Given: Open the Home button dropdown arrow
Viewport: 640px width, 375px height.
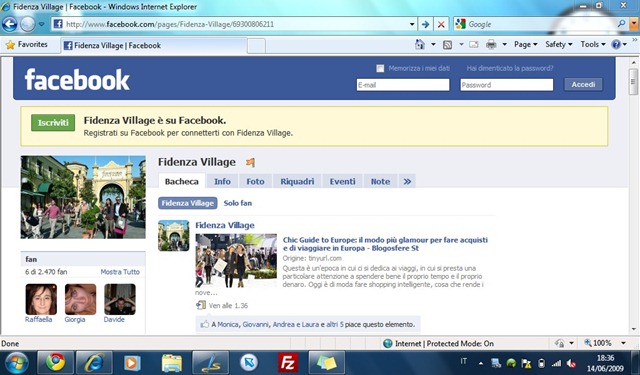Looking at the screenshot, I should pos(433,44).
